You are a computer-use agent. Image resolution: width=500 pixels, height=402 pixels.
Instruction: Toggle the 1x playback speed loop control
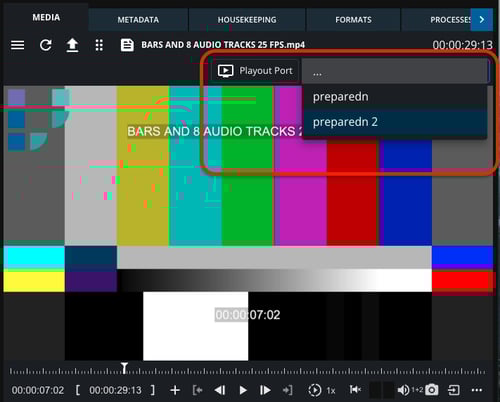pos(321,390)
